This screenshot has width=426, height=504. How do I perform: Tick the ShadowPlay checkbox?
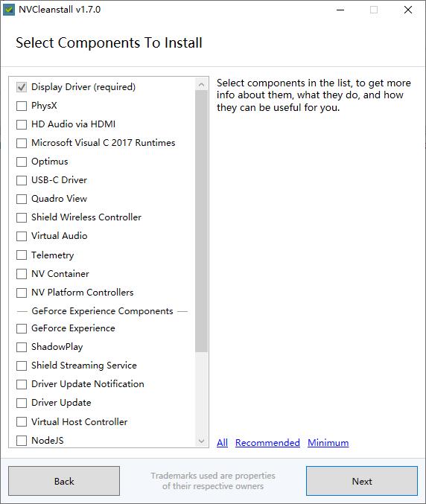click(22, 347)
